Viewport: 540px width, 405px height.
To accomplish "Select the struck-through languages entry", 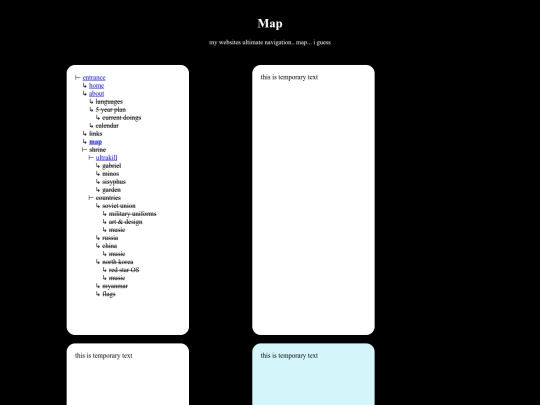I will [x=109, y=102].
